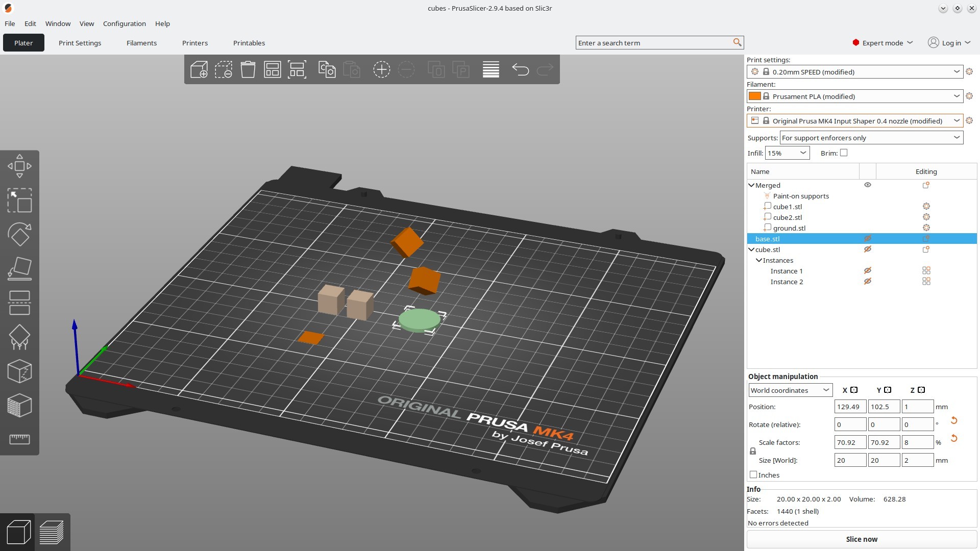Select the Measure ruler tool
This screenshot has width=980, height=551.
point(19,439)
